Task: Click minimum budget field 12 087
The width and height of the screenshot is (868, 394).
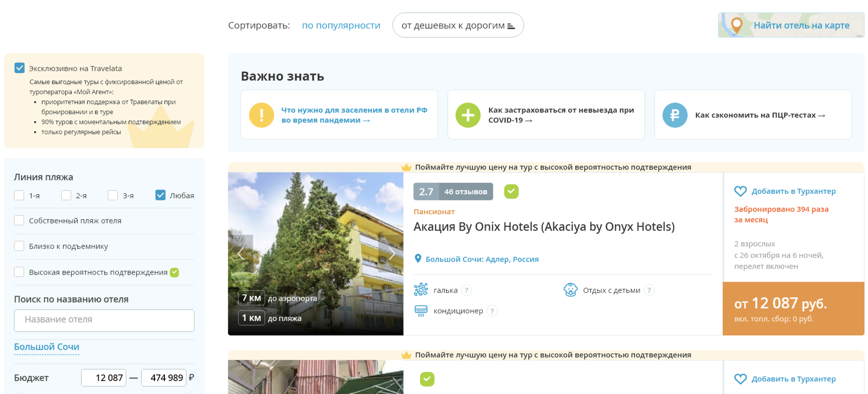Action: pos(103,377)
